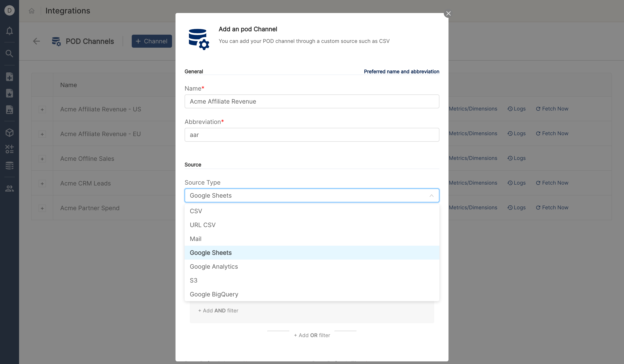
Task: Expand the Acme Affiliate Revenue - EU row
Action: (42, 134)
